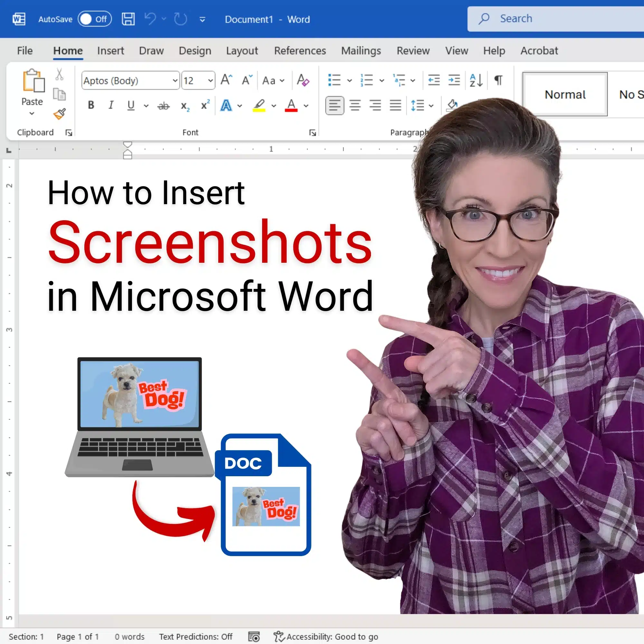This screenshot has width=644, height=644.
Task: Click the Bullets list icon
Action: [x=334, y=80]
